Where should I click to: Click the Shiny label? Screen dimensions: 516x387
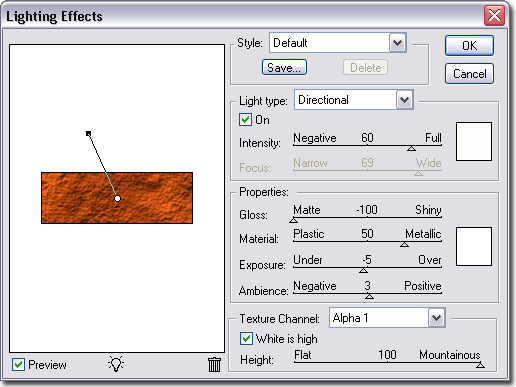coord(428,210)
